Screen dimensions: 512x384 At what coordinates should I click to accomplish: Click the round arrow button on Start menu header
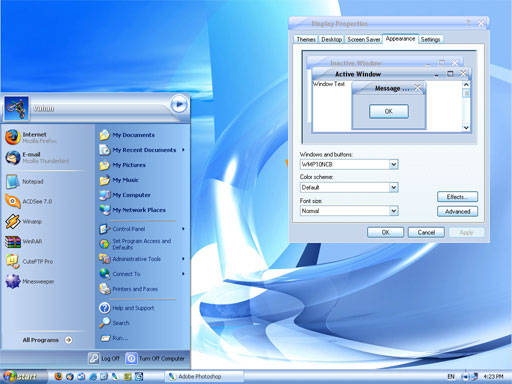(179, 105)
